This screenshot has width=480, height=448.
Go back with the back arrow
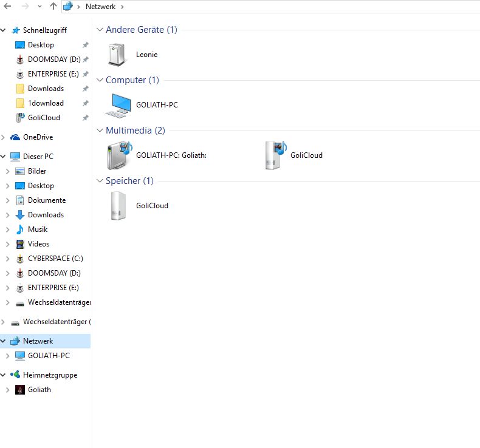coord(7,6)
